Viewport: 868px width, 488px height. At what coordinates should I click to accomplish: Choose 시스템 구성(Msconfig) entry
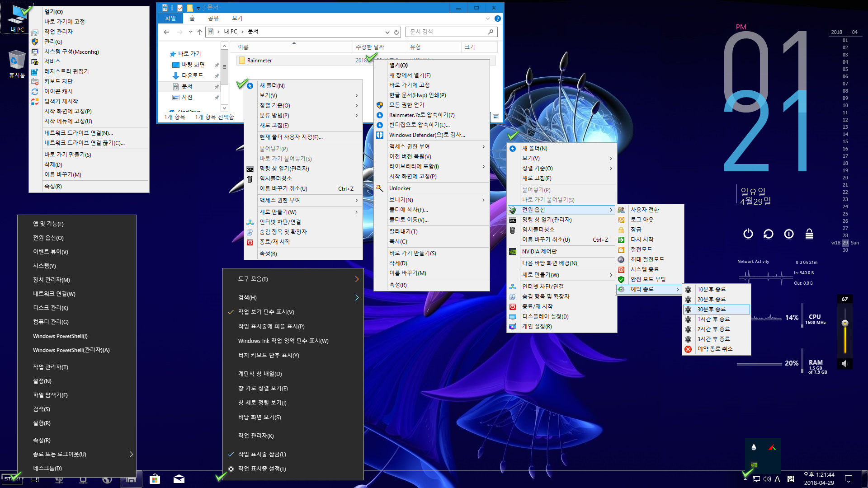(x=89, y=52)
